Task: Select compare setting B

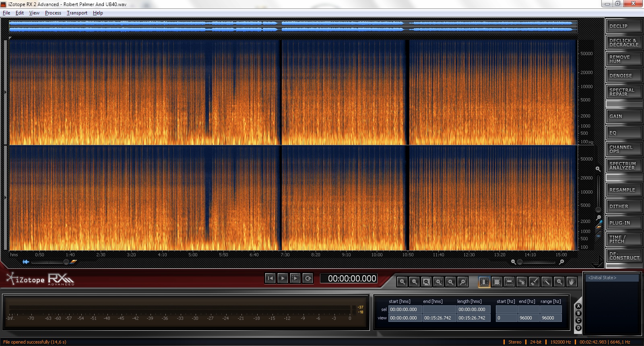Action: [578, 313]
